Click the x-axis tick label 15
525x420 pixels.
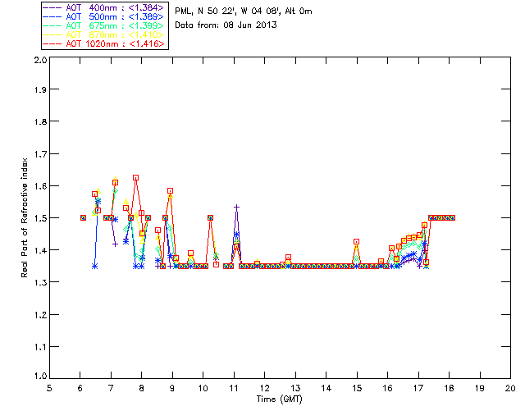point(357,388)
